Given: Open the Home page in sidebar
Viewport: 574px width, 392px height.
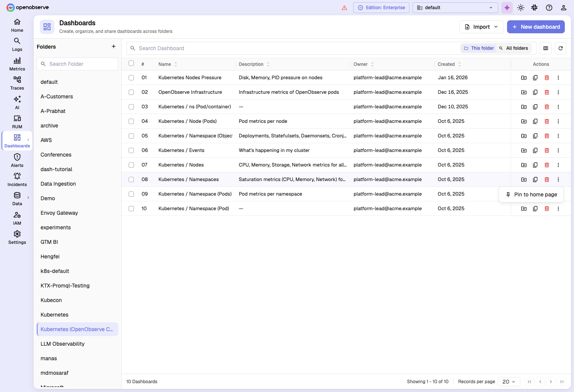Looking at the screenshot, I should click(17, 25).
